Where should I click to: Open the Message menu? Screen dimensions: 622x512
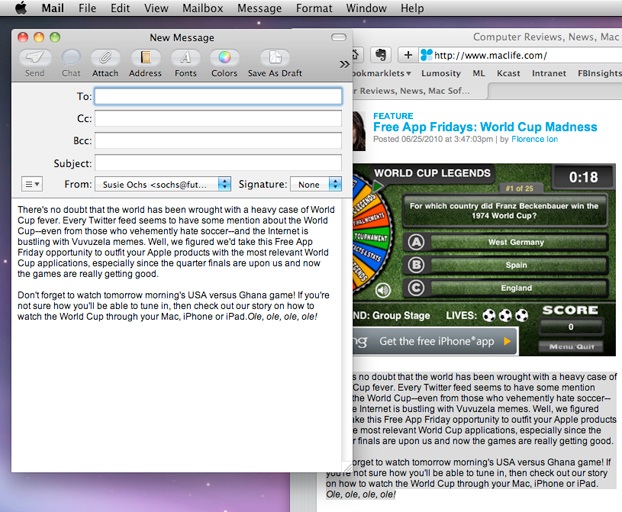coord(259,8)
